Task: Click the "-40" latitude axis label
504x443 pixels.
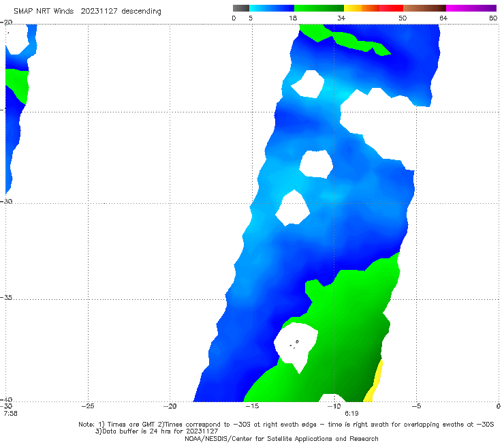Action: coord(6,399)
